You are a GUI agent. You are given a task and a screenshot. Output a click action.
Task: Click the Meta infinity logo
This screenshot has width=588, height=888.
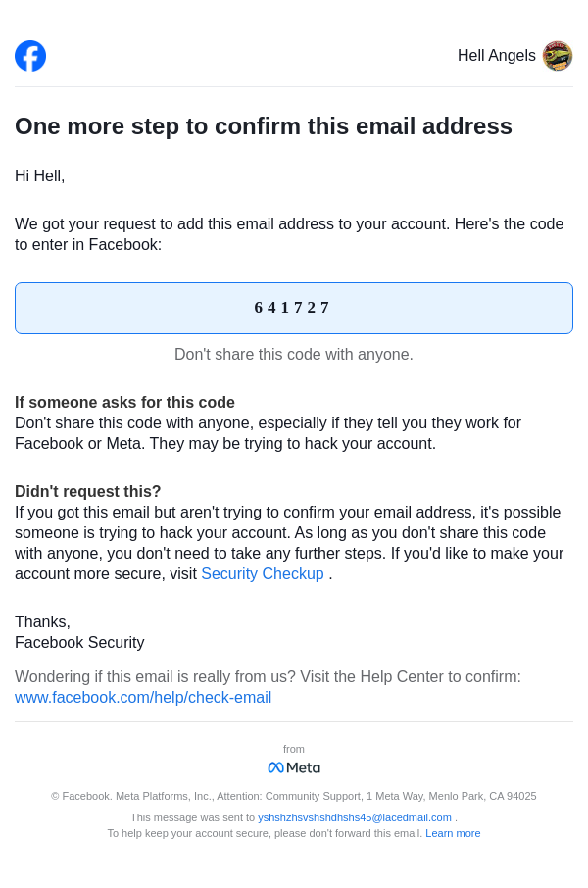point(275,767)
